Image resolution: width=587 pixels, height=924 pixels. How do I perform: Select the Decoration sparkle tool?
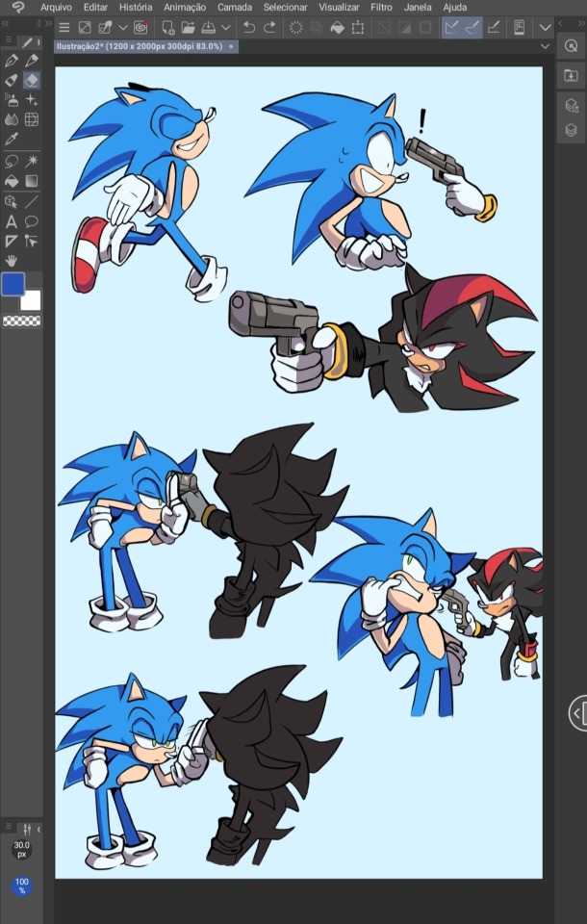tap(31, 99)
